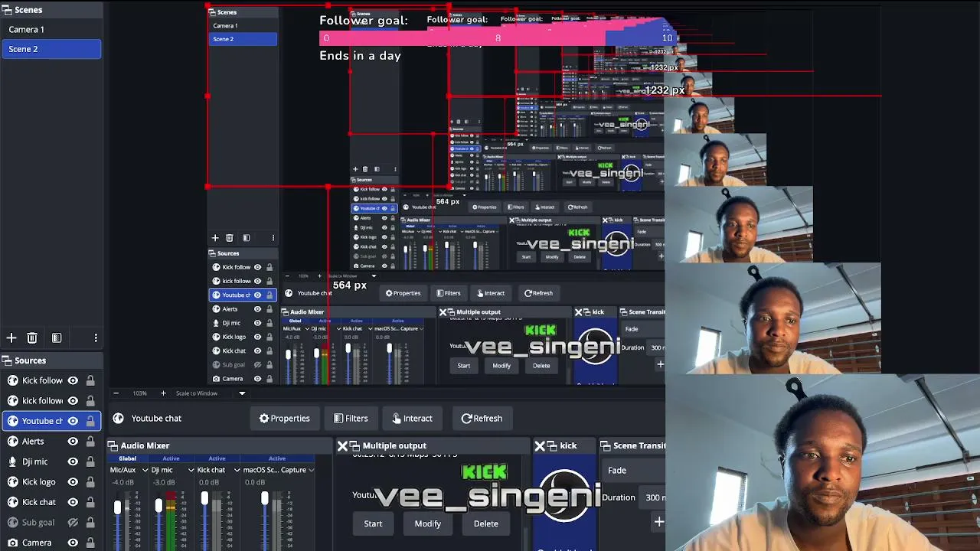Close the Multiple output dock with its X
Screen dimensions: 980x551
[342, 445]
